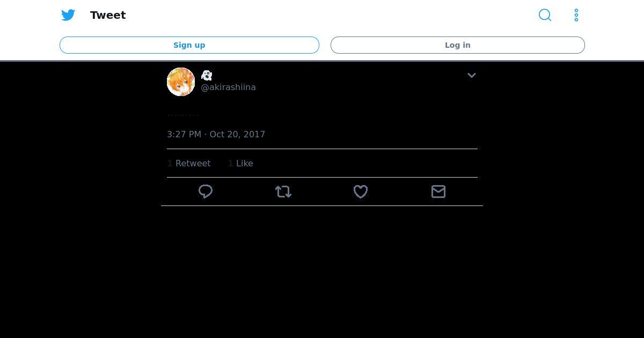The height and width of the screenshot is (338, 644).
Task: Click the Tweet page heading
Action: pos(108,15)
